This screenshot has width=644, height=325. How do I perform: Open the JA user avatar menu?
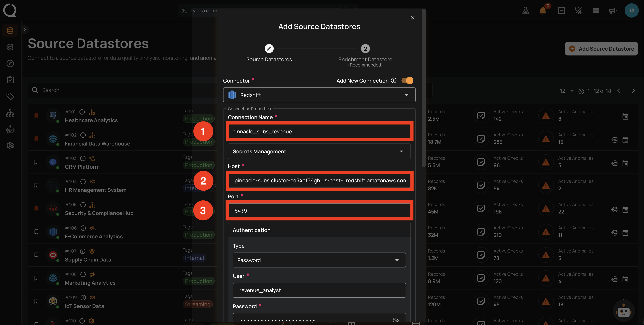point(632,10)
